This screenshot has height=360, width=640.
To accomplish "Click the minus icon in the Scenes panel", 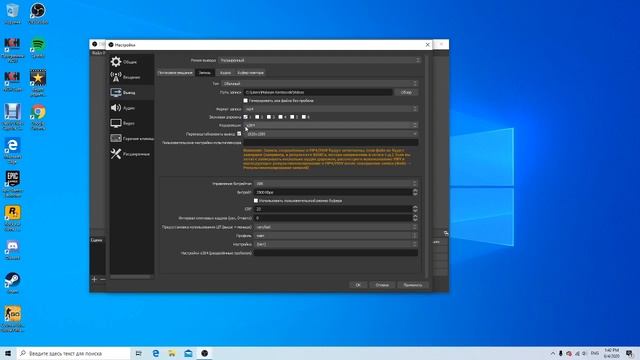I will [x=103, y=279].
